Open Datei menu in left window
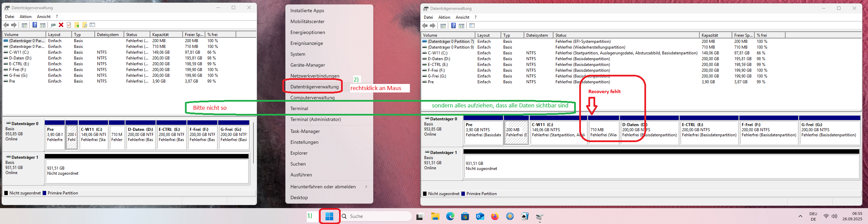The image size is (868, 224). point(10,17)
